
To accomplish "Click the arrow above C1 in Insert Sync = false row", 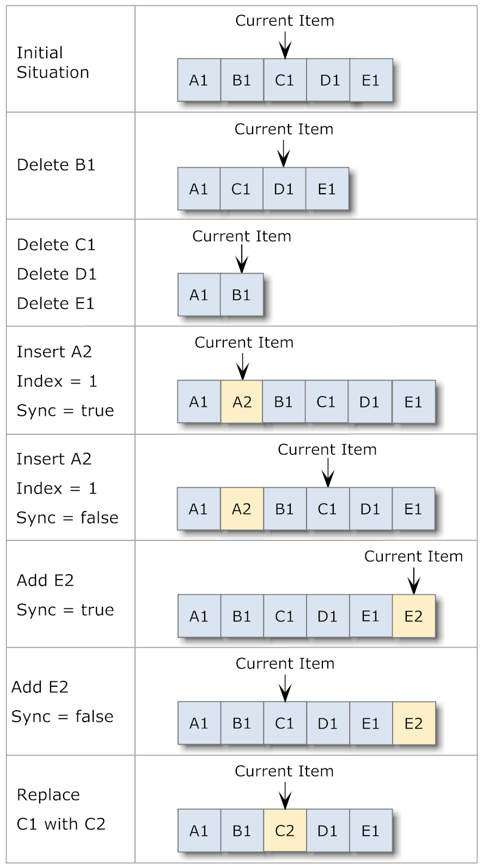I will point(328,472).
